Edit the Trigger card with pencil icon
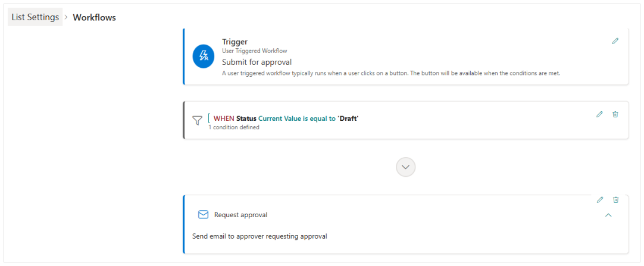The width and height of the screenshot is (644, 266). tap(615, 41)
